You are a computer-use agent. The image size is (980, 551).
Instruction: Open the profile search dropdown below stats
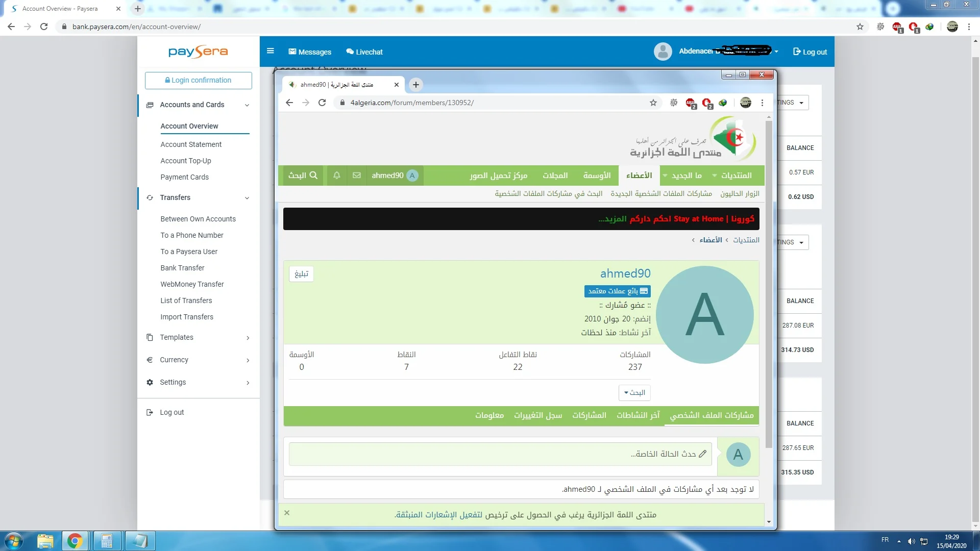click(x=634, y=392)
